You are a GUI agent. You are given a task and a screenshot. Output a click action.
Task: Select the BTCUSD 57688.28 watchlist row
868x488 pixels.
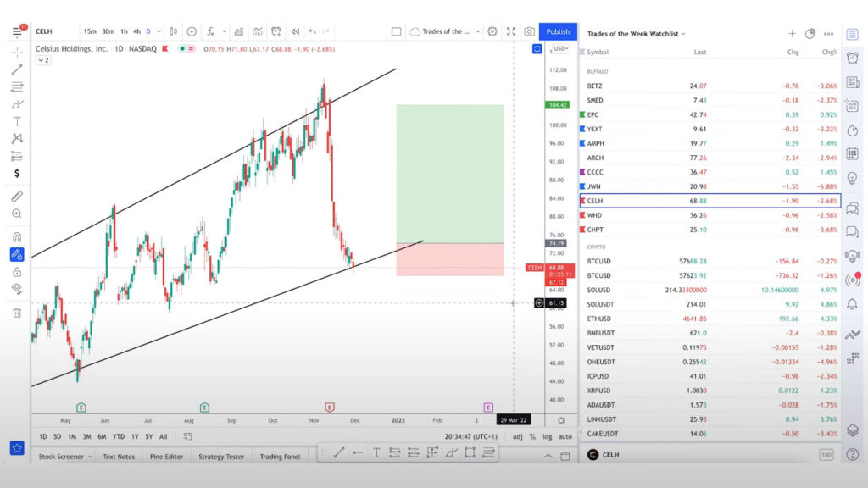tap(710, 261)
